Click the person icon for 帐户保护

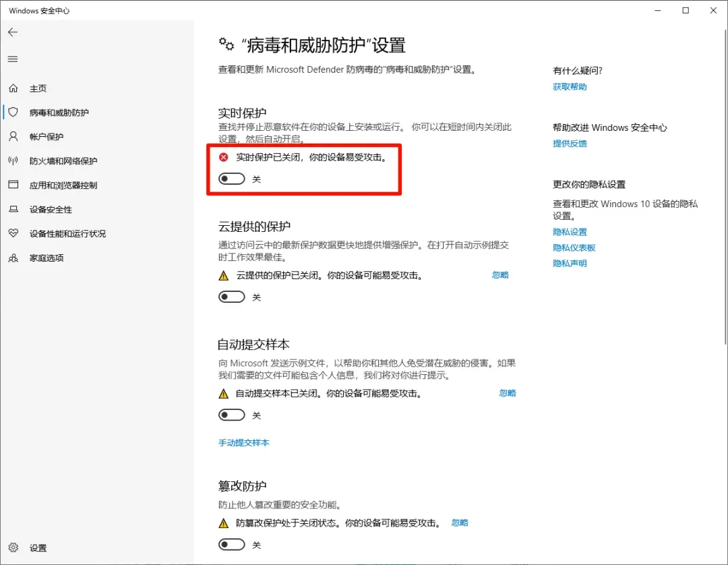click(13, 136)
